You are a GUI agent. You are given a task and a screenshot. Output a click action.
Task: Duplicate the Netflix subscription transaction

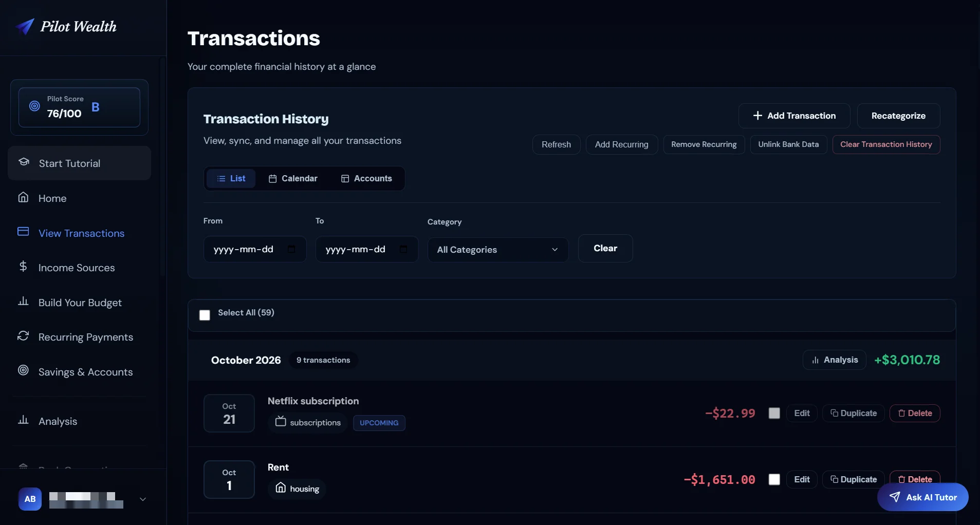[x=854, y=413]
